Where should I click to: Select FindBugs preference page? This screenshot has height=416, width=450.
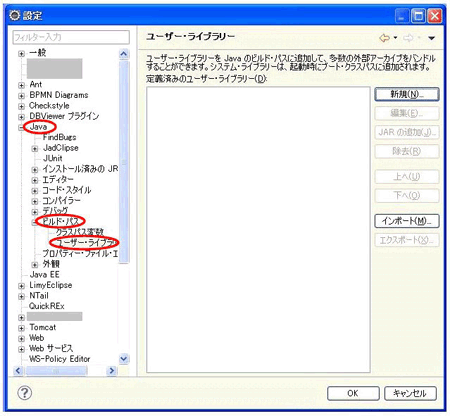59,137
